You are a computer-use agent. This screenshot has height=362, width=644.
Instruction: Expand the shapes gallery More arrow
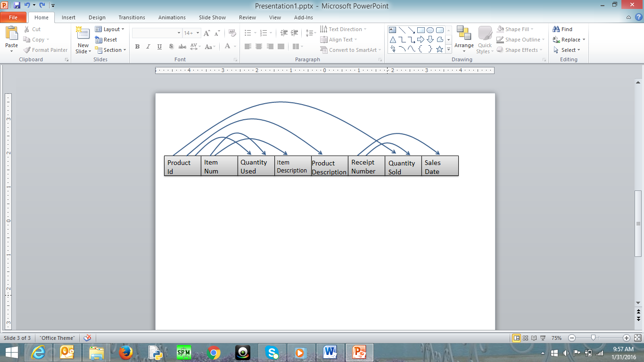coord(449,49)
